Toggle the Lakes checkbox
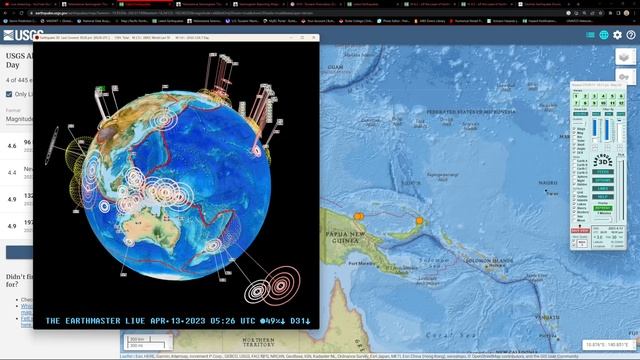 575,204
